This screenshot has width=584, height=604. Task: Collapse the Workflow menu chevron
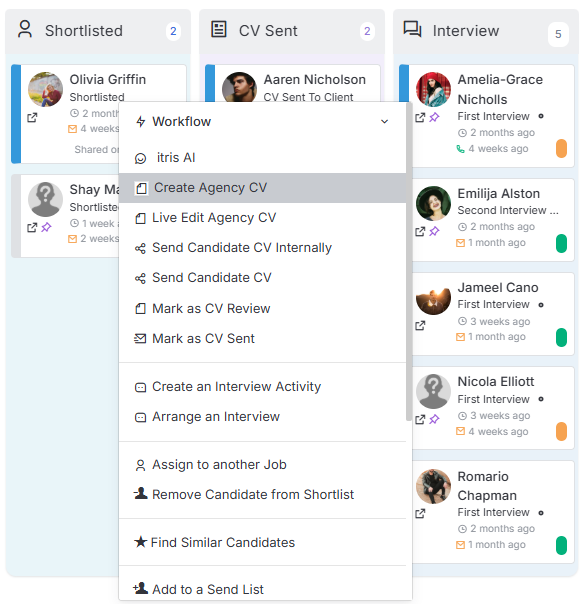pos(384,122)
